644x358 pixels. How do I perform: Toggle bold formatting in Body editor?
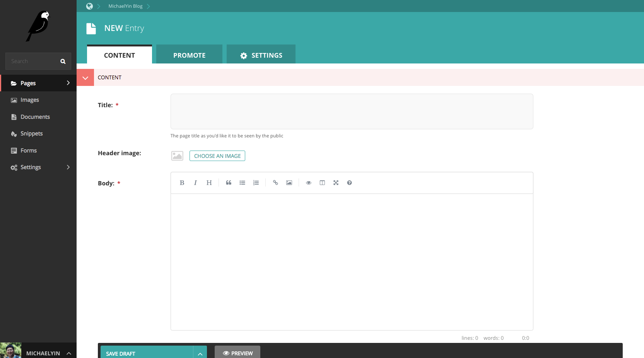(x=182, y=183)
